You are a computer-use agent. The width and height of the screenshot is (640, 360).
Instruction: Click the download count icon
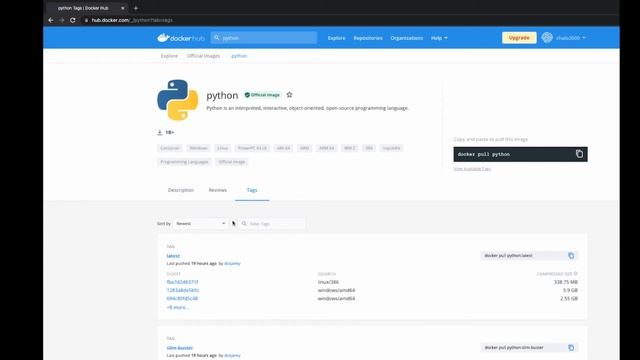coord(160,132)
